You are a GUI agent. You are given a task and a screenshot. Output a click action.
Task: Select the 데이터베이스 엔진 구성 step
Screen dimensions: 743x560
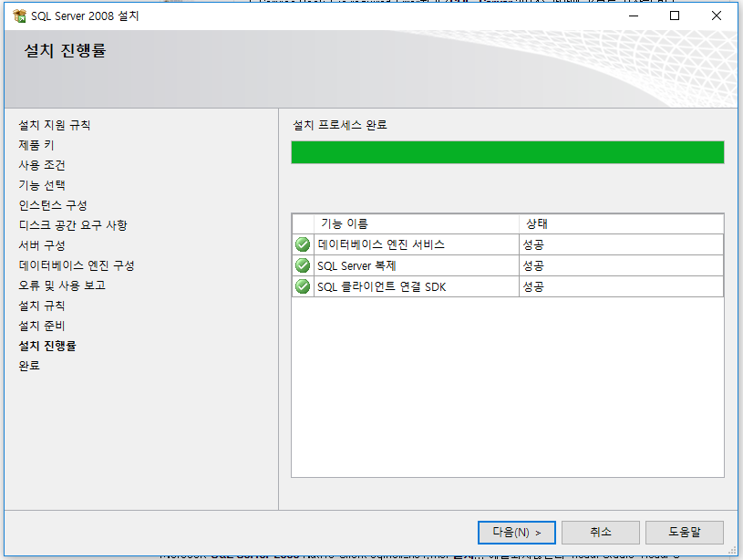(x=77, y=265)
